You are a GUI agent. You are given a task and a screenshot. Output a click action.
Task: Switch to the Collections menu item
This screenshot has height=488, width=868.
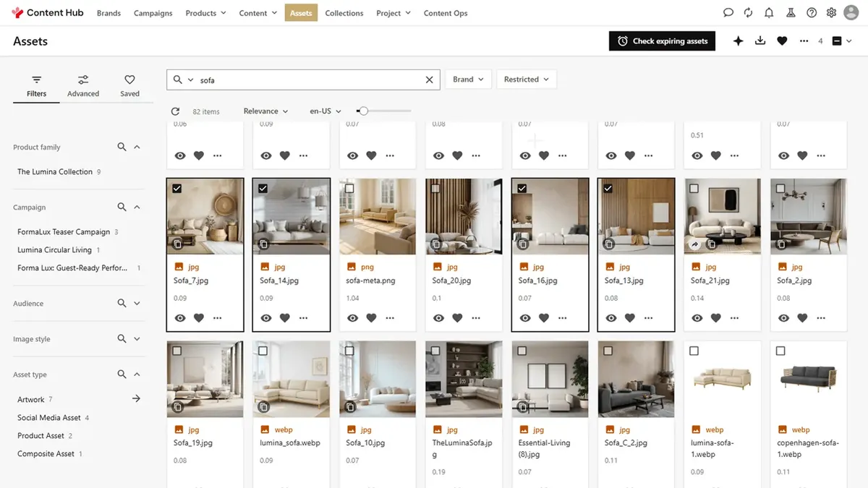pos(344,12)
